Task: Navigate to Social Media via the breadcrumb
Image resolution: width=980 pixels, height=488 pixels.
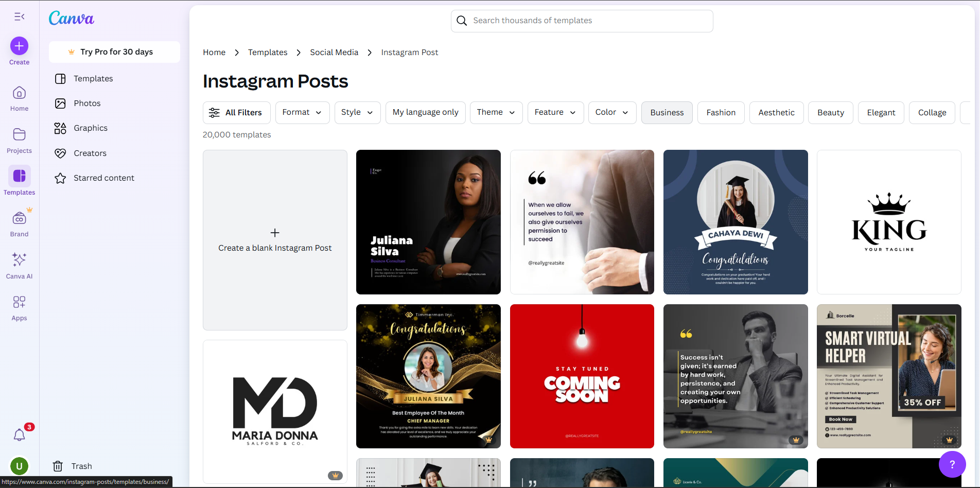Action: click(x=334, y=52)
